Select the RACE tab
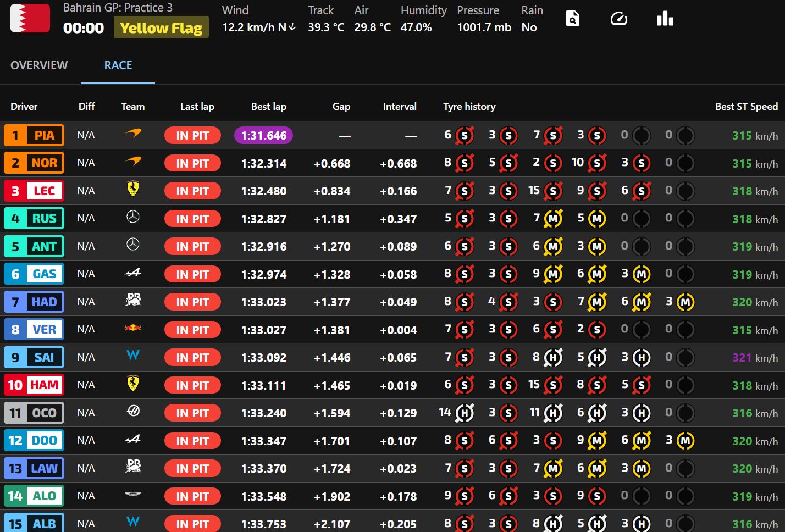785x532 pixels. pyautogui.click(x=118, y=65)
